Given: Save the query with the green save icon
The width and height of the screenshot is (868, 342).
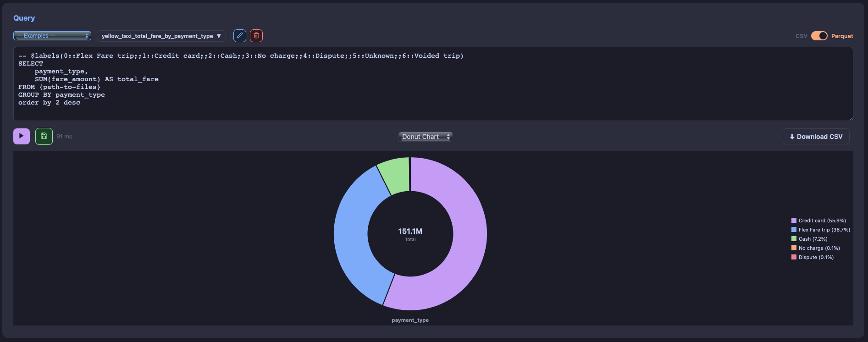Looking at the screenshot, I should point(44,136).
